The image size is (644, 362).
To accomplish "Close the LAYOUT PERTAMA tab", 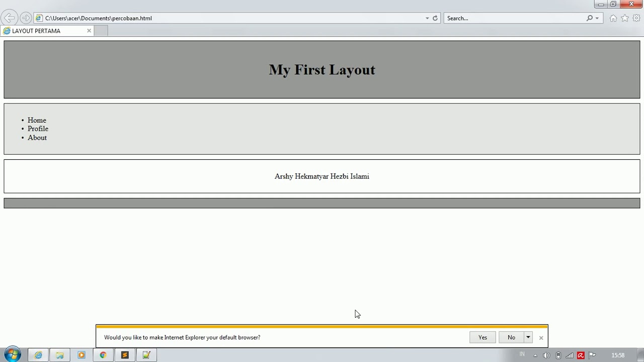I will point(89,31).
